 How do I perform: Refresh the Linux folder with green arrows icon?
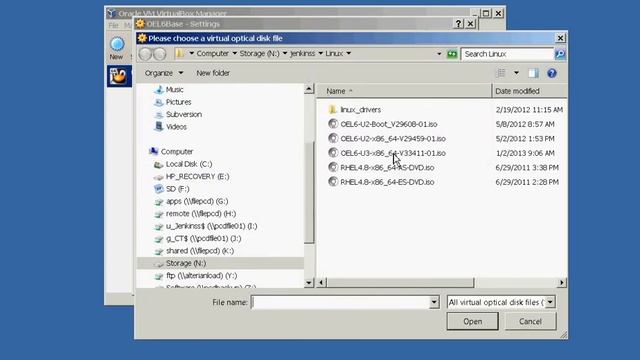(451, 54)
